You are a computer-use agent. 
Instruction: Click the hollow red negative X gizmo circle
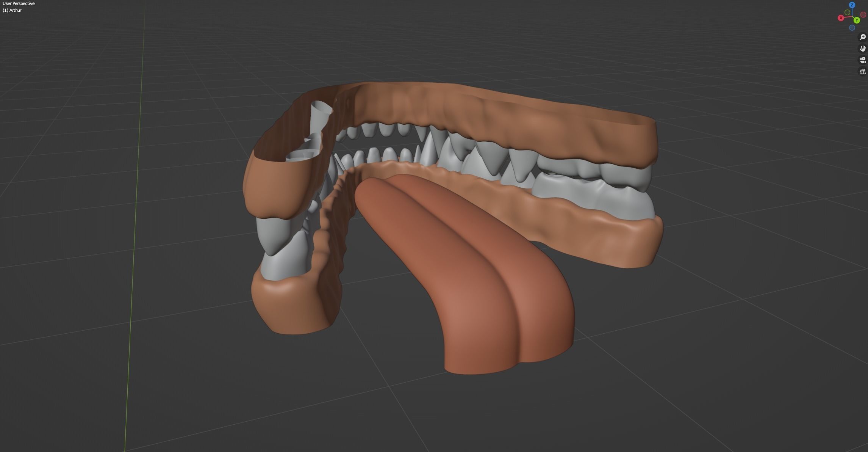coord(863,15)
